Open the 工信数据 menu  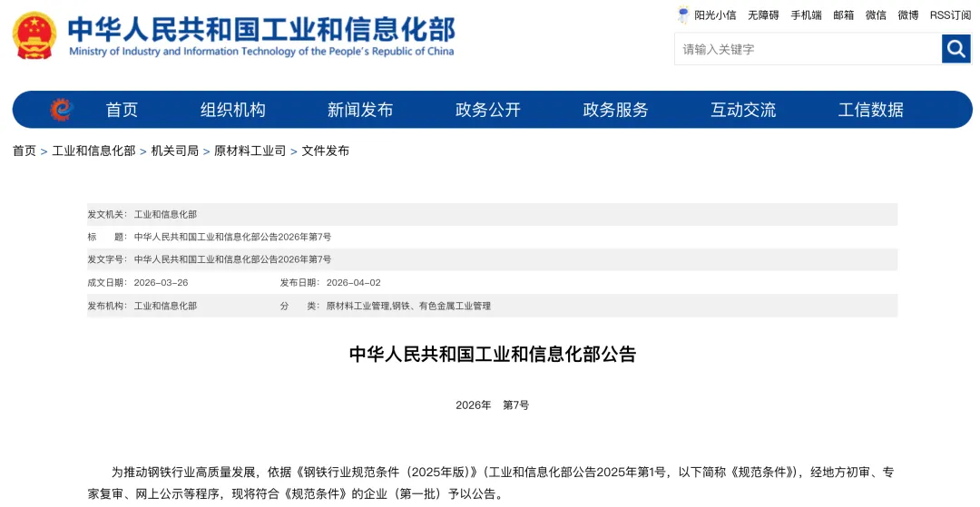point(870,110)
